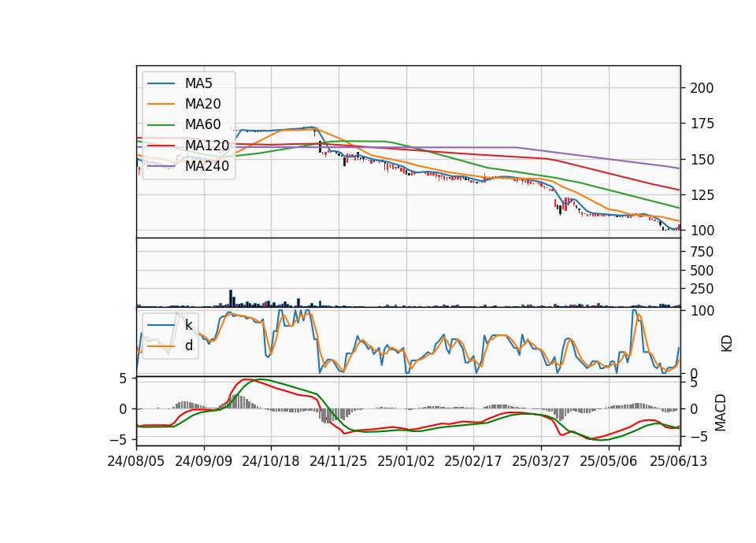Click the 24/11/25 date tick label

(338, 461)
